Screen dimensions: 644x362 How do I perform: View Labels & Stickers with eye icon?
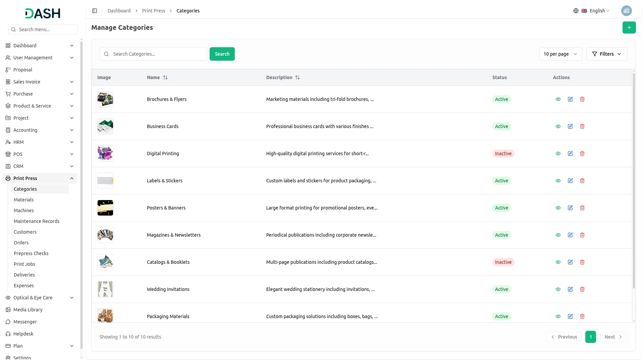pos(558,181)
